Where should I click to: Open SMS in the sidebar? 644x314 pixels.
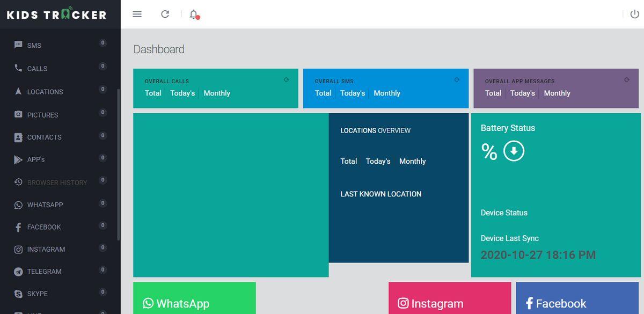coord(34,46)
